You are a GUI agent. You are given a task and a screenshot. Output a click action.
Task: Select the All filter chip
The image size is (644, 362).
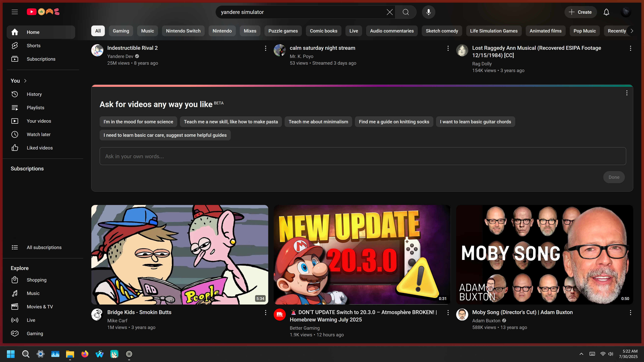(x=98, y=31)
